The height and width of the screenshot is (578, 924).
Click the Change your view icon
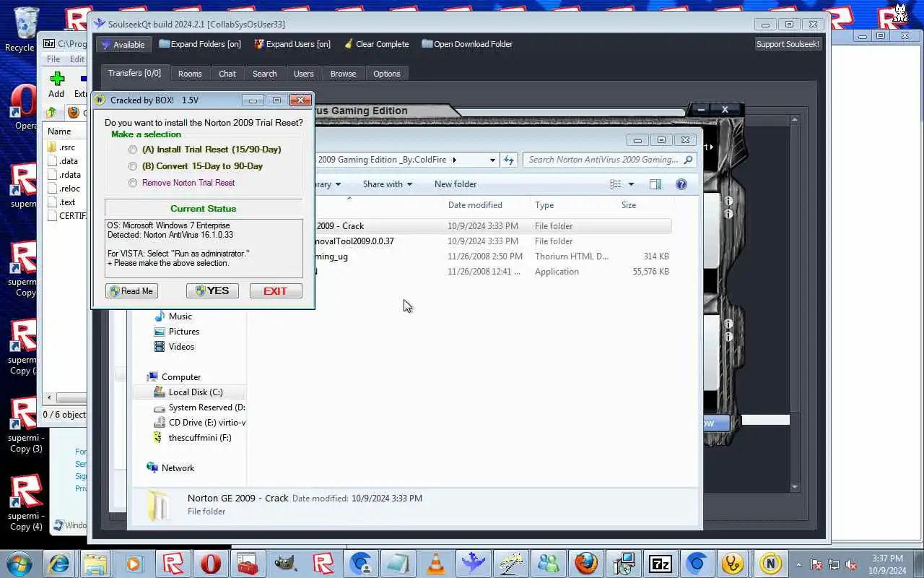tap(615, 184)
